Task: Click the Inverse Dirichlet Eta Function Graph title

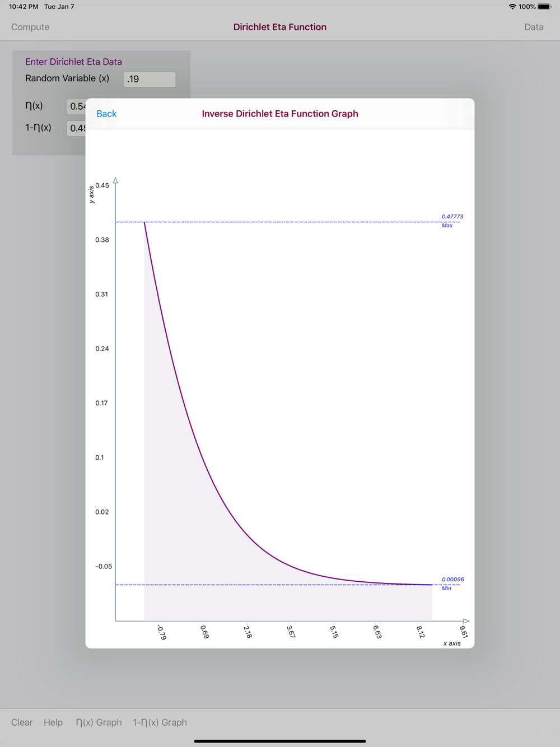Action: click(x=280, y=114)
